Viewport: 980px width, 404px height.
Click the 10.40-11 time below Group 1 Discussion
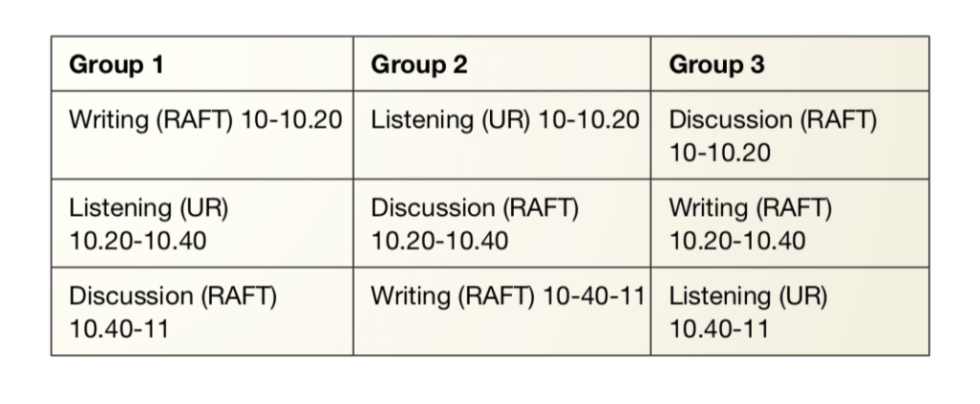(x=119, y=328)
